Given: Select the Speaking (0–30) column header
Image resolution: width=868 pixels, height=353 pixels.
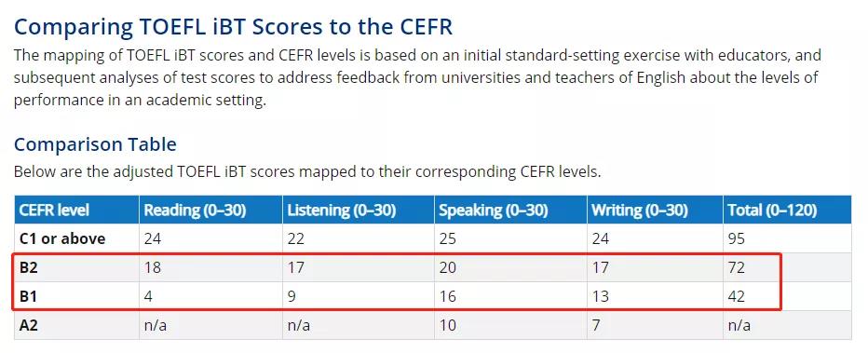Looking at the screenshot, I should tap(494, 210).
